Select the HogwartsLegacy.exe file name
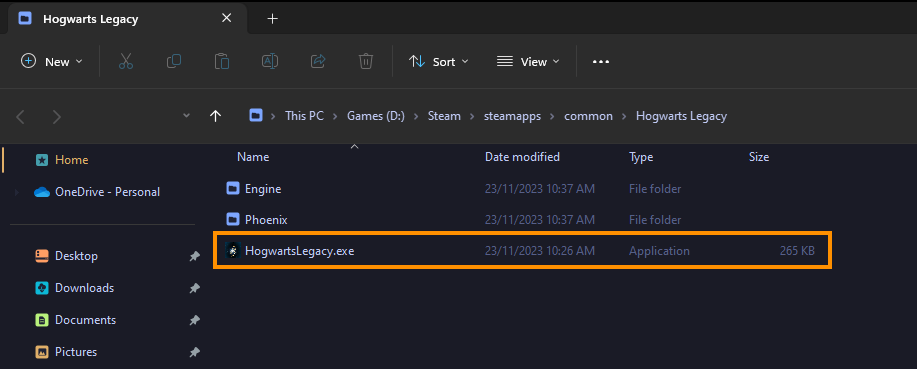Screen dimensions: 917x369 point(299,251)
